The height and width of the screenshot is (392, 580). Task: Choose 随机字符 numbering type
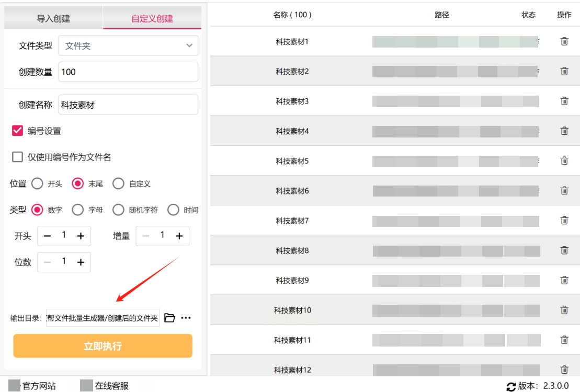click(118, 210)
